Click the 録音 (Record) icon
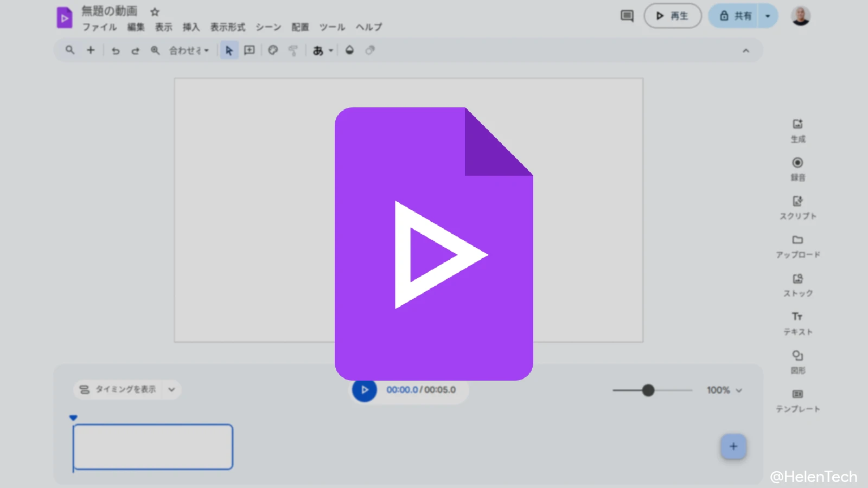868x488 pixels. coord(797,163)
